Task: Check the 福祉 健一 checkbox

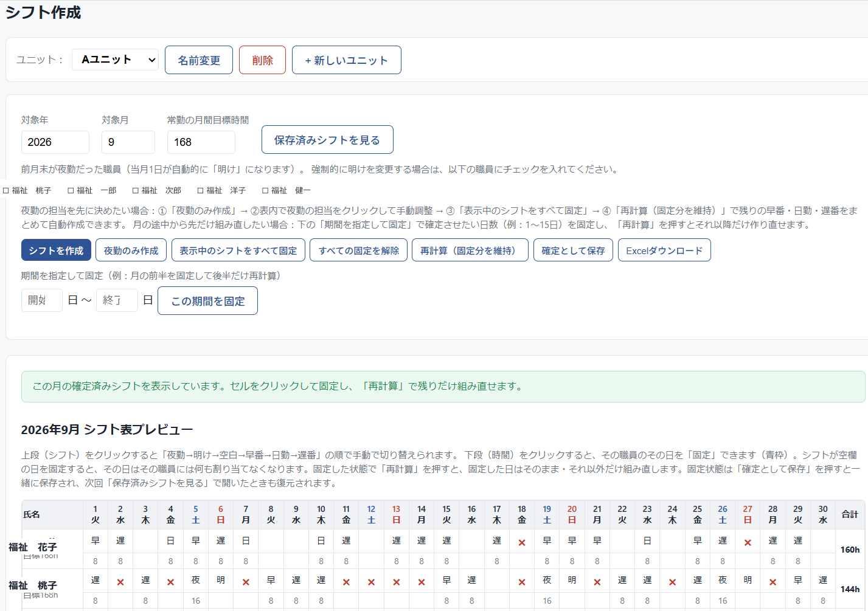Action: coord(265,190)
